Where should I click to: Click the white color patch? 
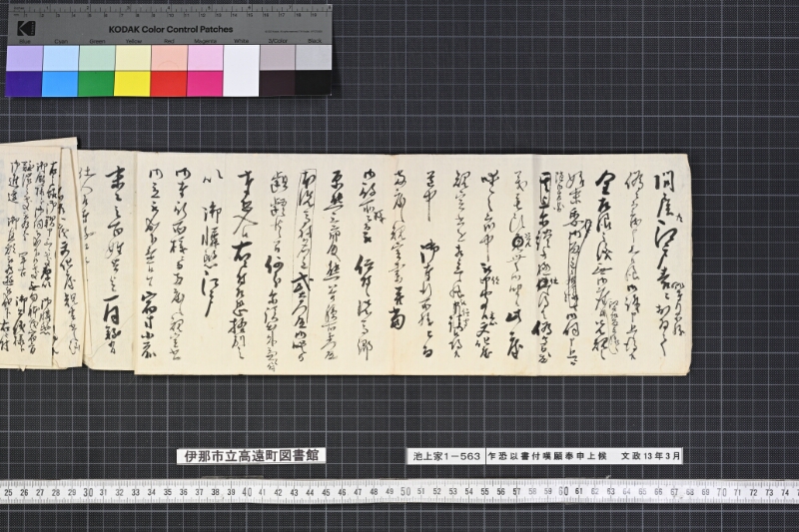tap(241, 70)
